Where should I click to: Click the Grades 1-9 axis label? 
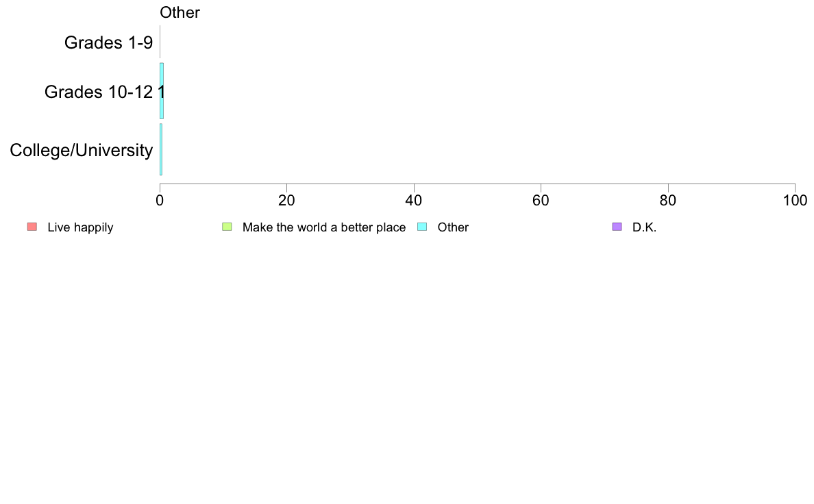(x=108, y=42)
